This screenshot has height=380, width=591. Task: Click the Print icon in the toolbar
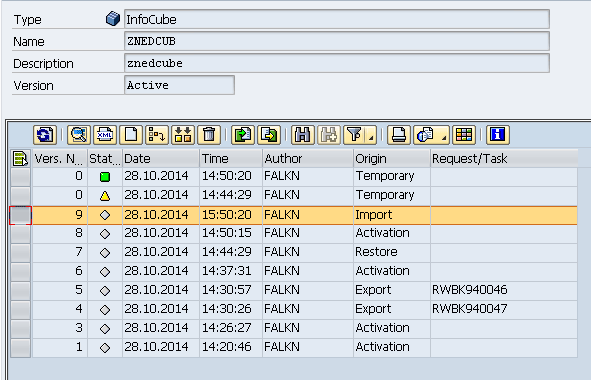click(399, 135)
